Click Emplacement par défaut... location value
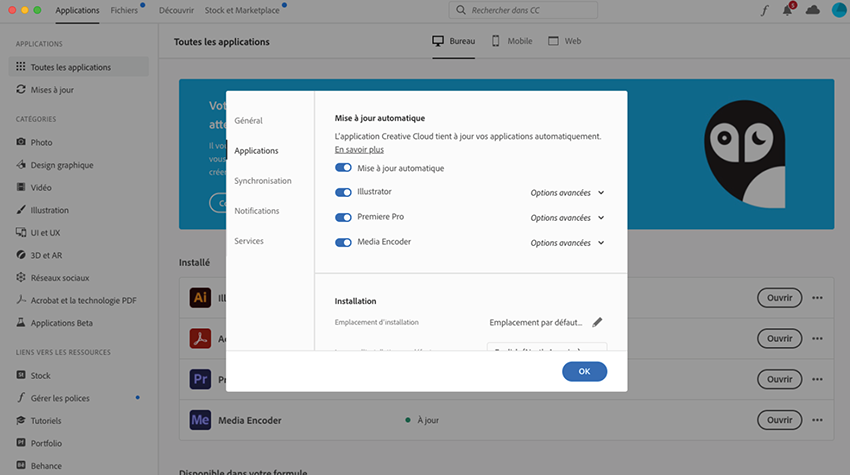This screenshot has width=850, height=475. click(536, 322)
